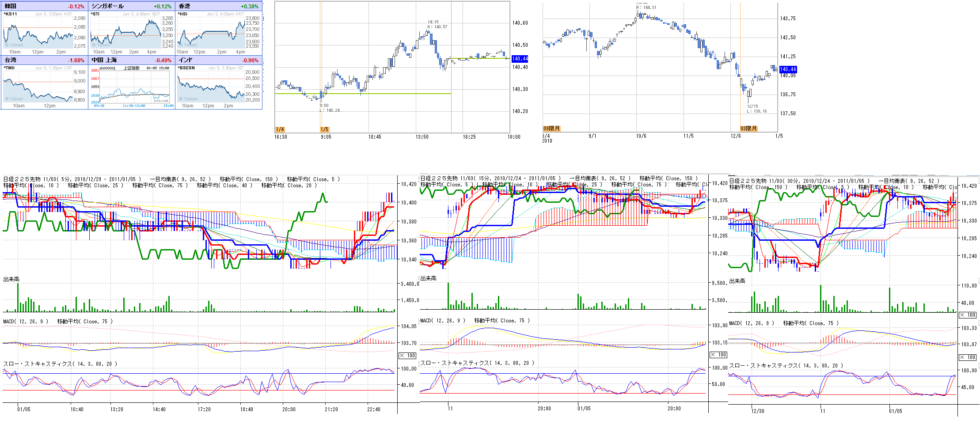Click the 1/5 date marker on intraday chart
Screen dimensions: 980x432
324,129
